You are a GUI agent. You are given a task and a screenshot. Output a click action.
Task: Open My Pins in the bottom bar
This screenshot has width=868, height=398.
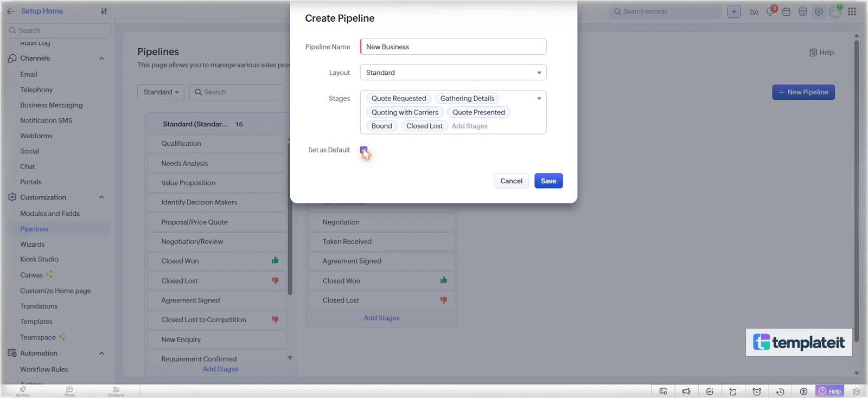click(x=23, y=391)
